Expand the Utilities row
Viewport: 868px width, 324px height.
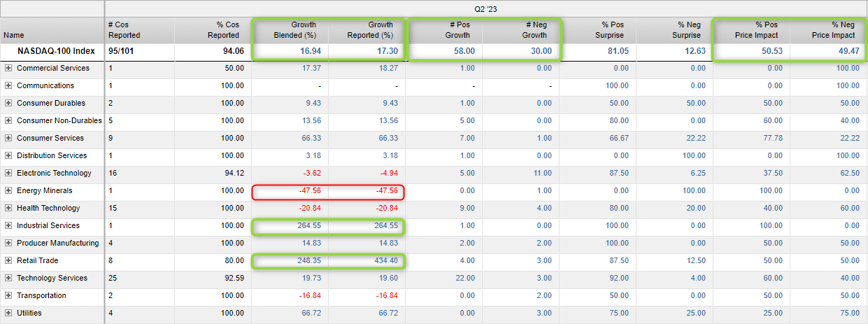8,314
